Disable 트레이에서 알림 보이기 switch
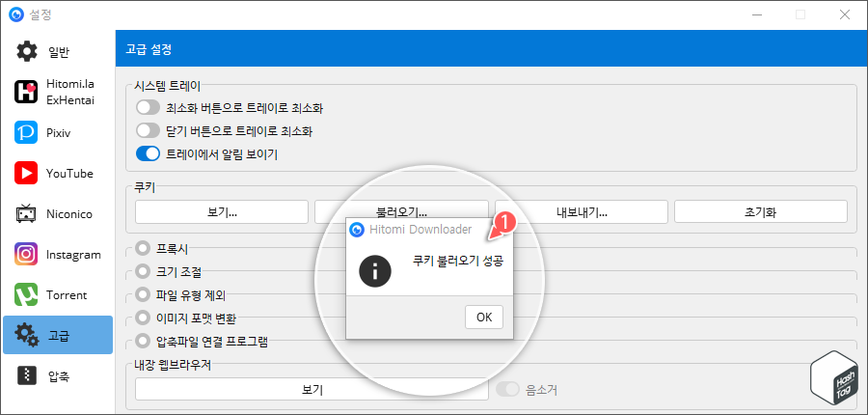The height and width of the screenshot is (415, 868). point(148,154)
